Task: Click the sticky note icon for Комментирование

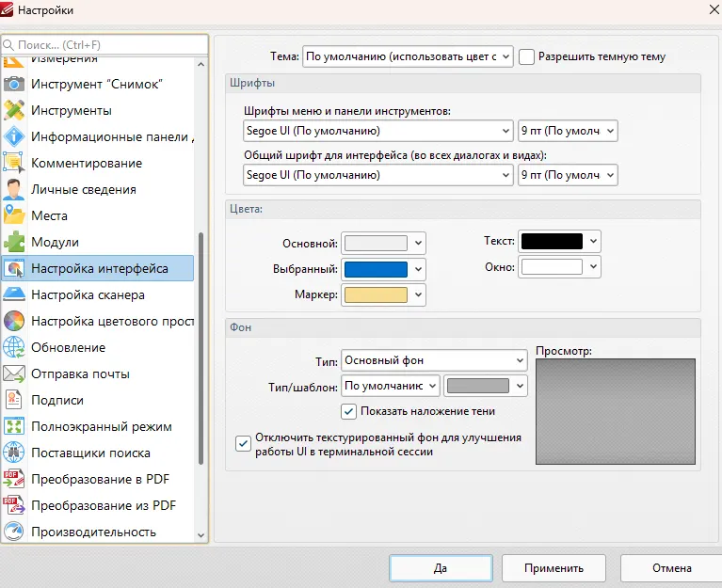Action: pyautogui.click(x=14, y=163)
